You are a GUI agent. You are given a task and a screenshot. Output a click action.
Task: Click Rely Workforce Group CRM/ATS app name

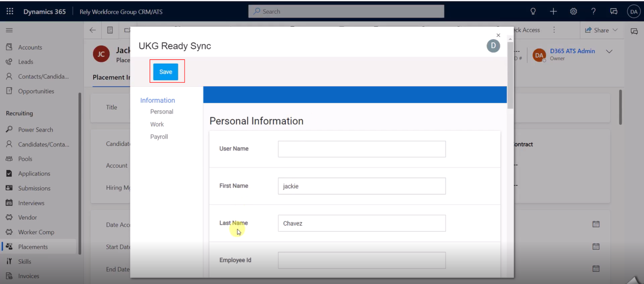[121, 12]
